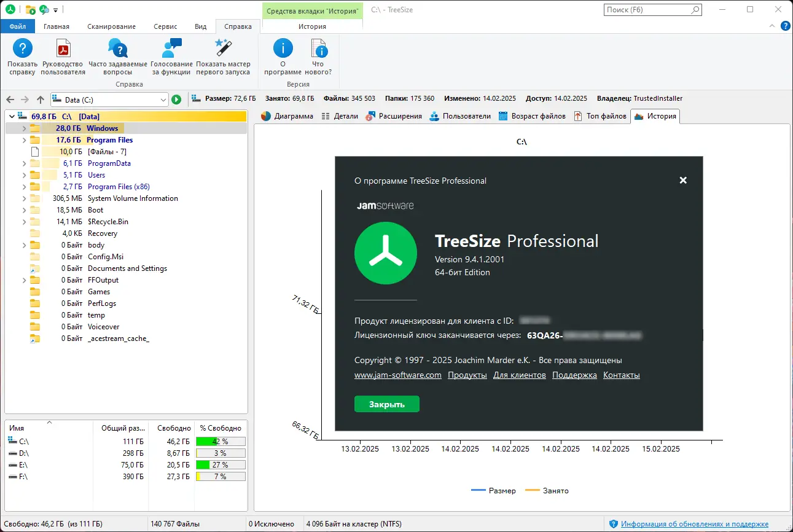Click the Продукты link
Viewport: 793px width, 532px height.
click(467, 375)
